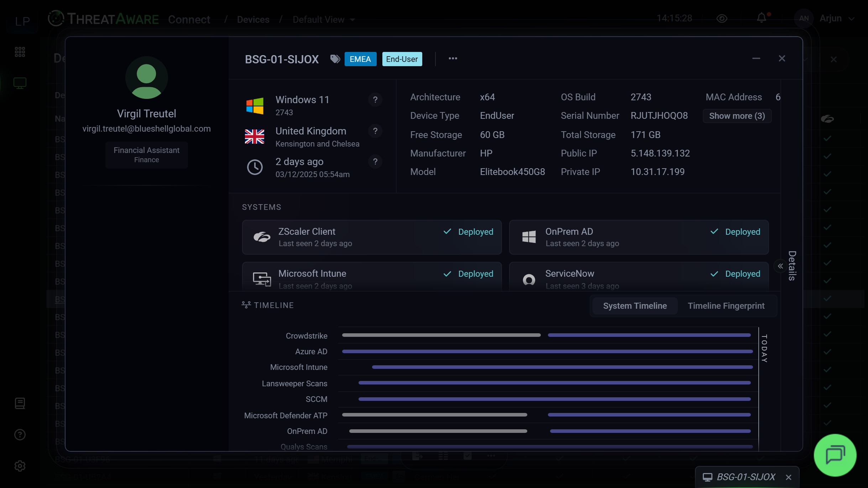Open the live chat bubble
868x488 pixels.
(x=835, y=455)
